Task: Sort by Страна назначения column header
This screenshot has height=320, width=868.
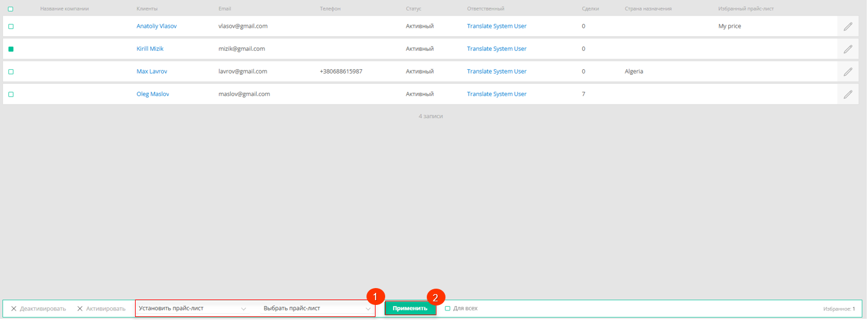Action: point(649,9)
